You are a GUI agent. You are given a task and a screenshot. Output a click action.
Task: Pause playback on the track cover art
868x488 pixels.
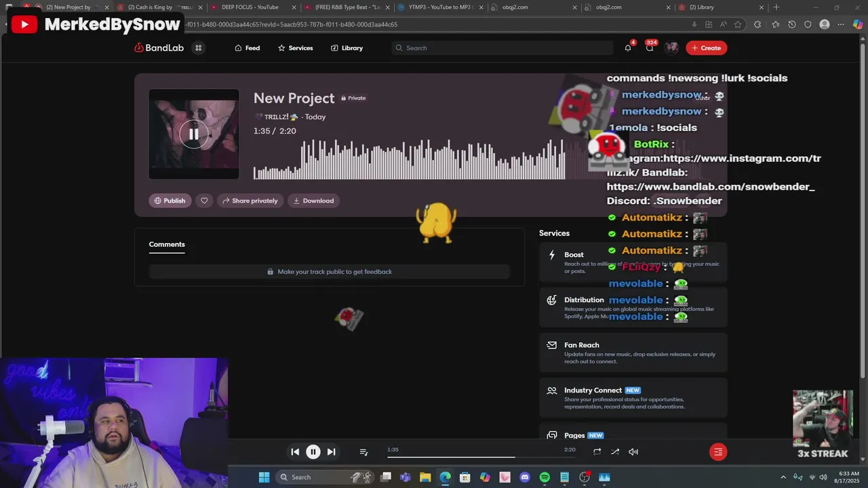point(194,134)
